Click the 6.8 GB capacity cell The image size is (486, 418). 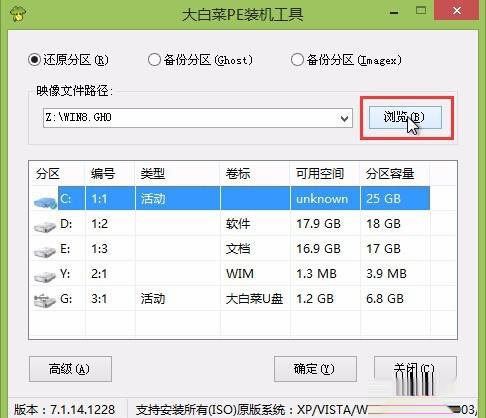pos(395,299)
